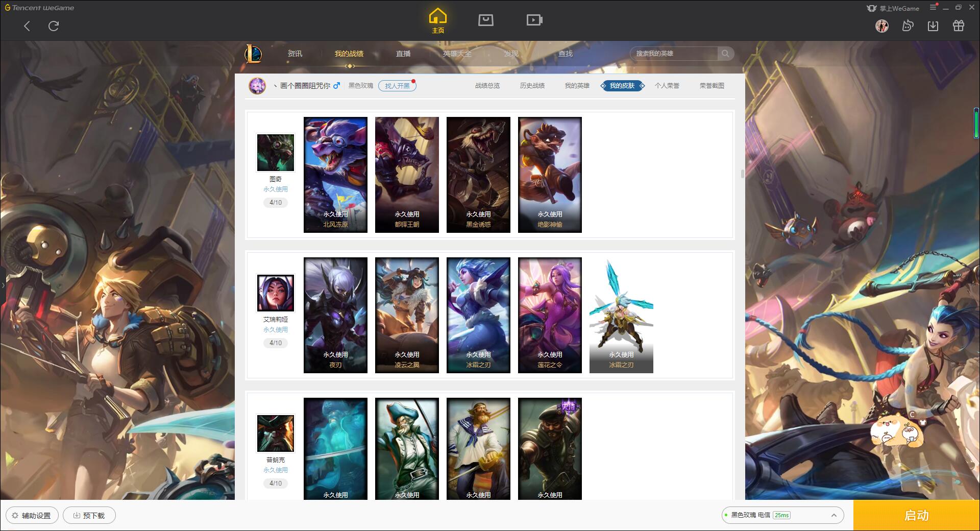This screenshot has width=980, height=531.
Task: Open 辅助设置 settings button
Action: tap(32, 515)
